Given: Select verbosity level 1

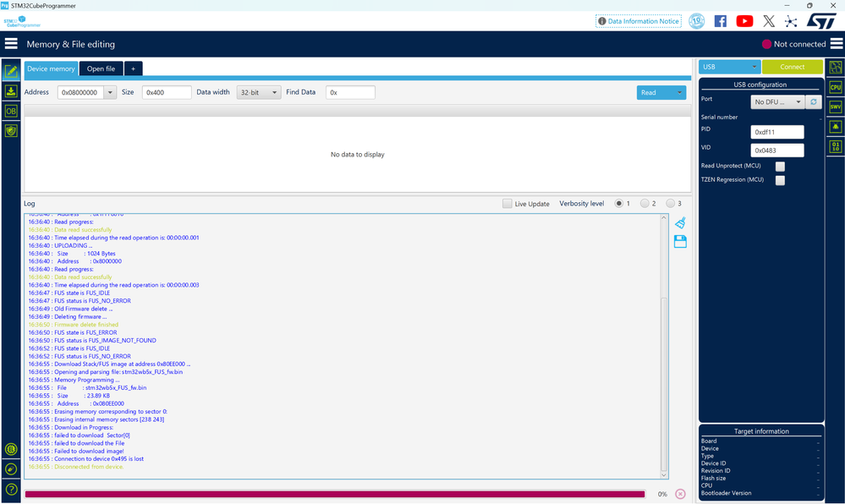Looking at the screenshot, I should 618,203.
